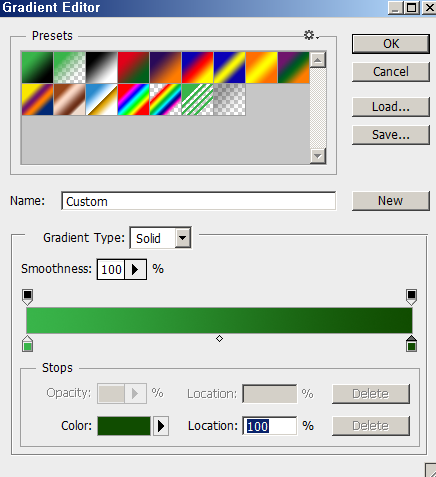436x477 pixels.
Task: Click the Name field containing Custom
Action: pos(199,201)
